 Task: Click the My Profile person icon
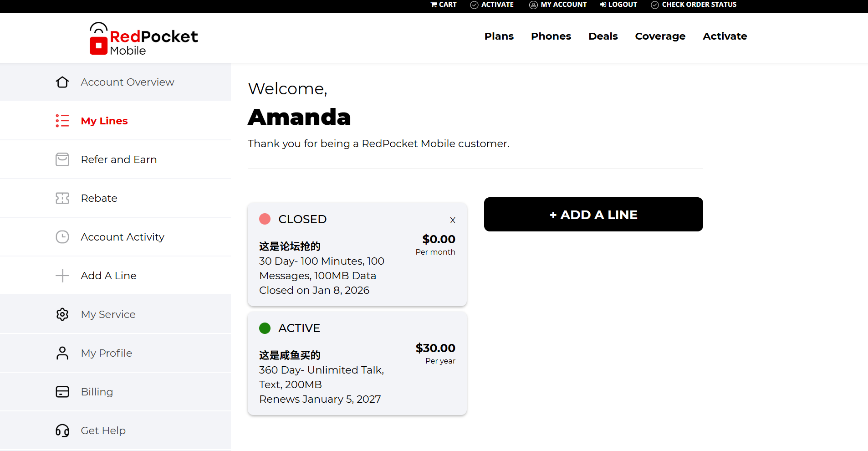62,353
